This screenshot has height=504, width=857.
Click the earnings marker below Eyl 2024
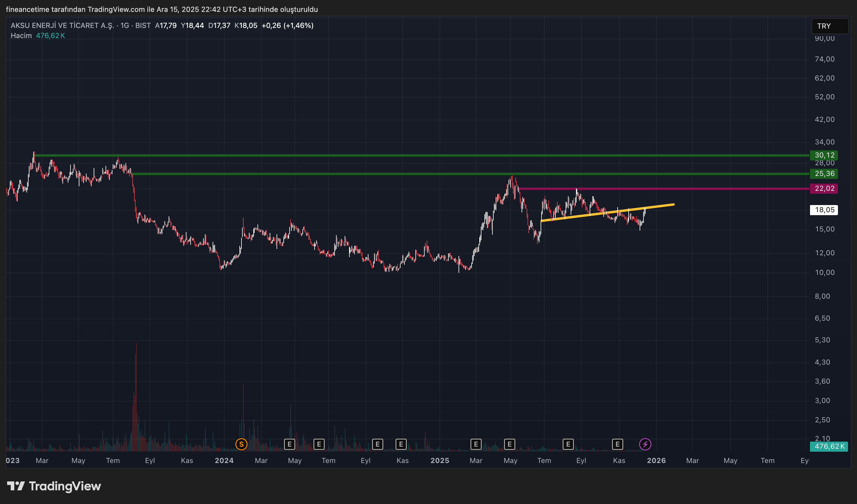377,444
